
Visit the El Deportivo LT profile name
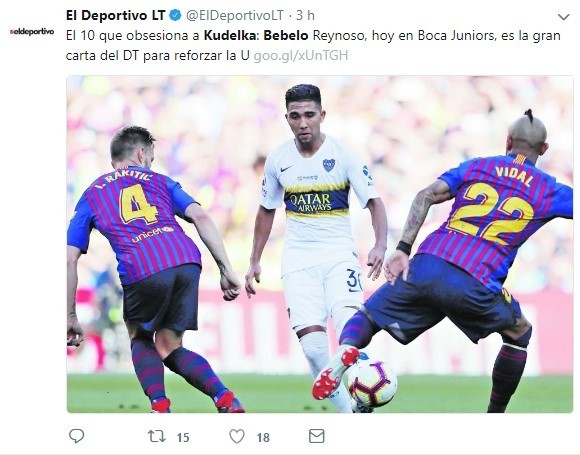[x=115, y=15]
